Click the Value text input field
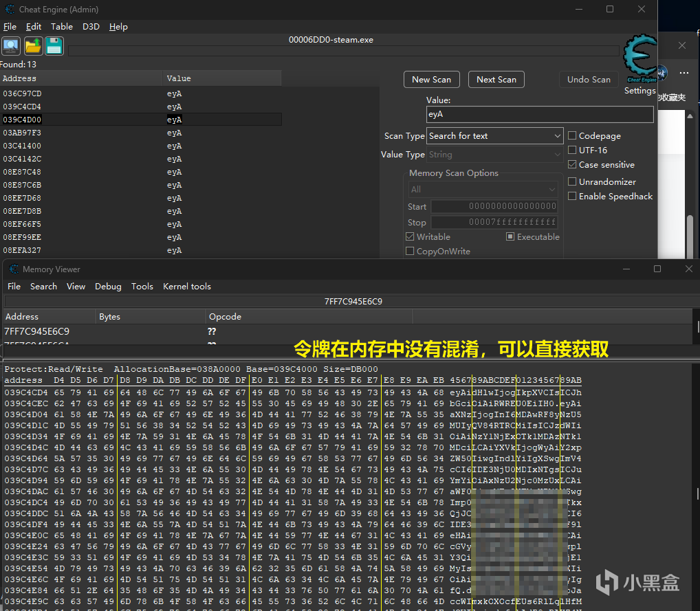The image size is (700, 611). [539, 114]
